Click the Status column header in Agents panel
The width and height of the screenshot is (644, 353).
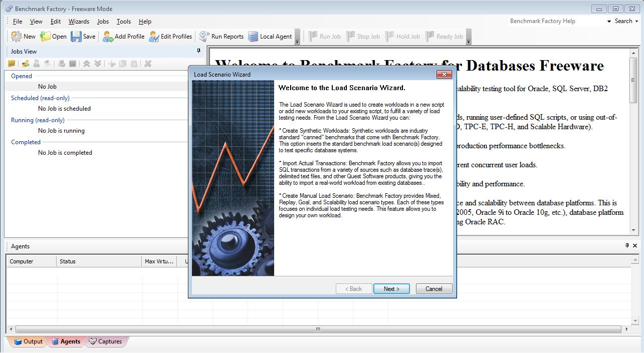coord(99,261)
